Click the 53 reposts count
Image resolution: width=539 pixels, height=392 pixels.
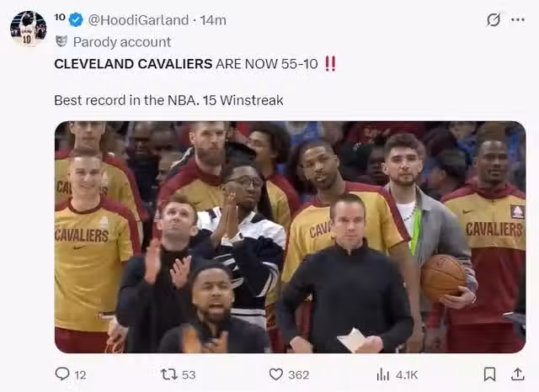pos(189,375)
